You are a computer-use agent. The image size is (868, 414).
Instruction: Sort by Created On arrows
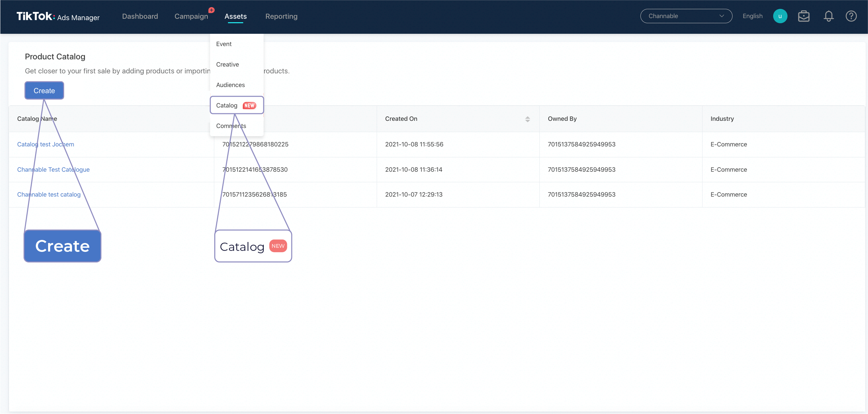click(x=527, y=119)
